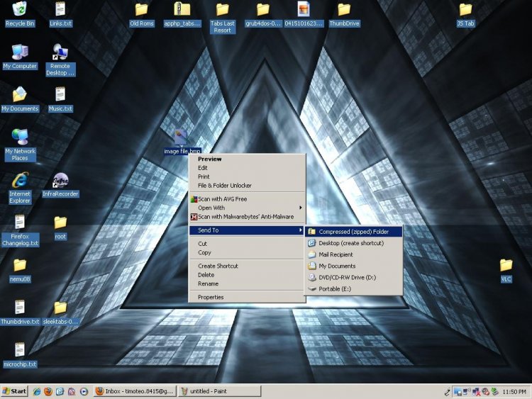Image resolution: width=532 pixels, height=399 pixels.
Task: Select the Music.txt file icon
Action: (60, 99)
